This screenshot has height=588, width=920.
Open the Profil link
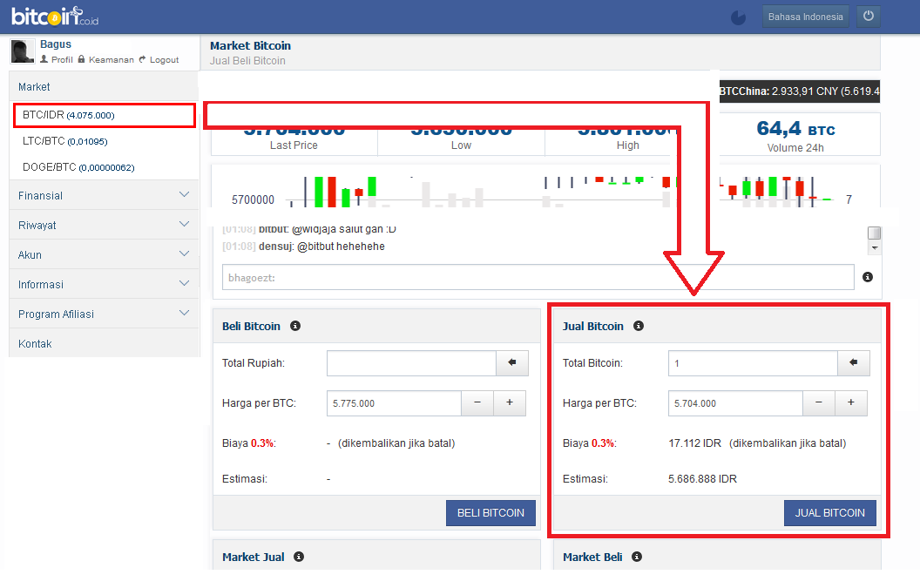click(x=57, y=59)
